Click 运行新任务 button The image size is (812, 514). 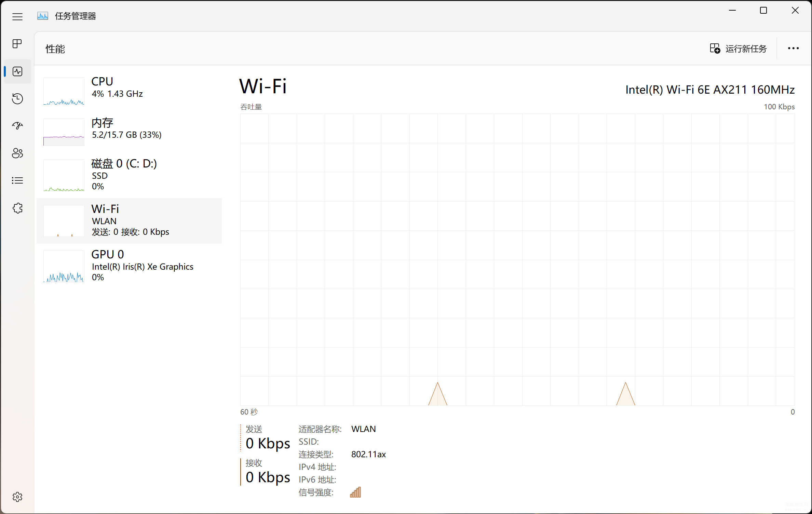tap(738, 49)
